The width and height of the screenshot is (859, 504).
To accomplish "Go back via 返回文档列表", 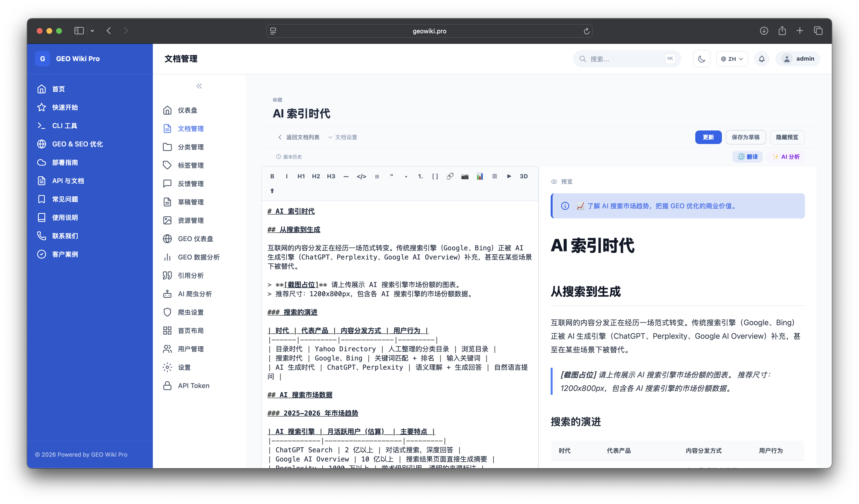I will tap(299, 137).
